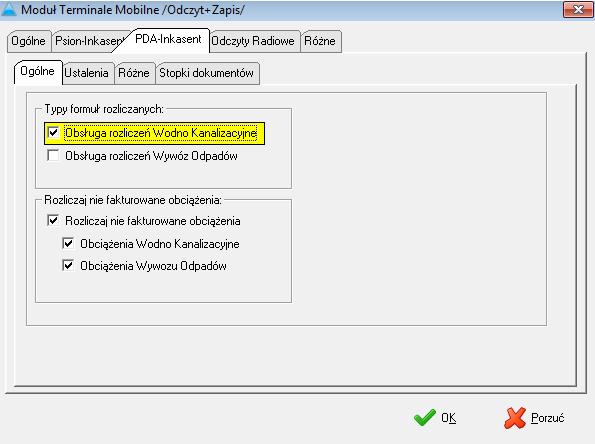Click the 'Rozliczaj nie fakturowane obciążenia:' group label
The width and height of the screenshot is (595, 444).
pos(133,200)
